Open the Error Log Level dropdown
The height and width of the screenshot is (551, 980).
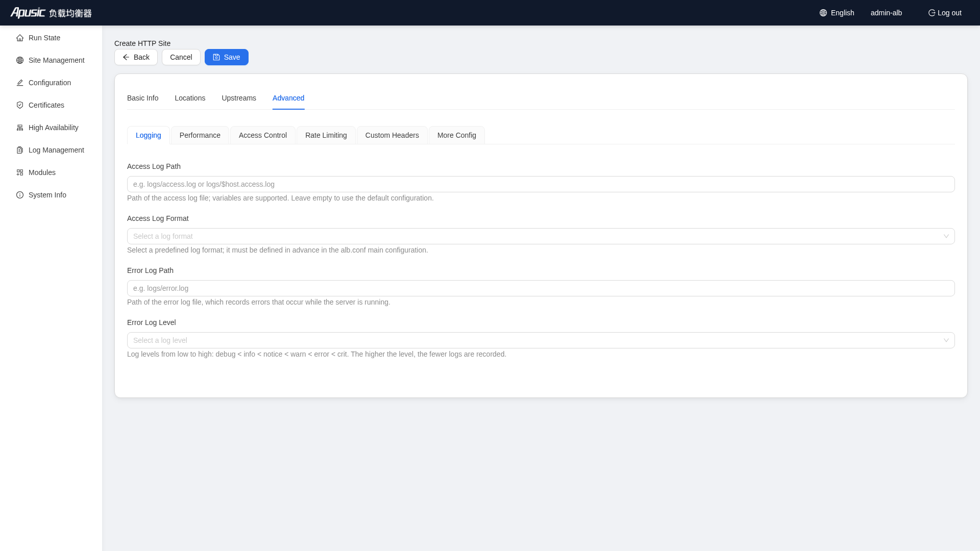click(541, 340)
